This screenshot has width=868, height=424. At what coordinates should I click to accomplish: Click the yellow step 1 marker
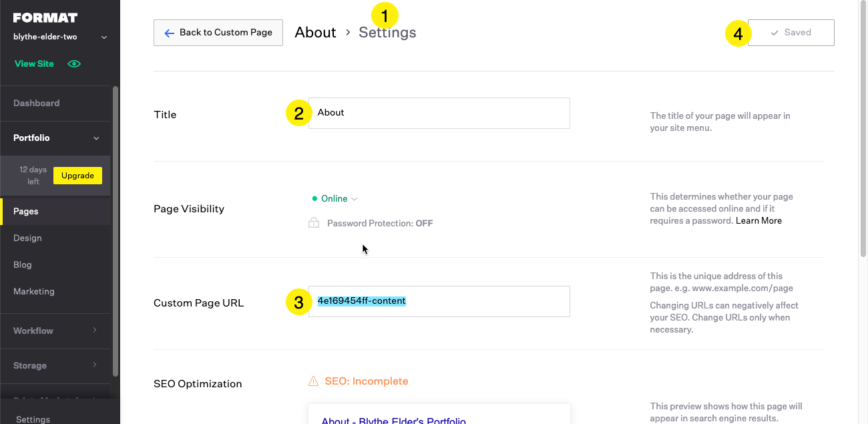384,15
